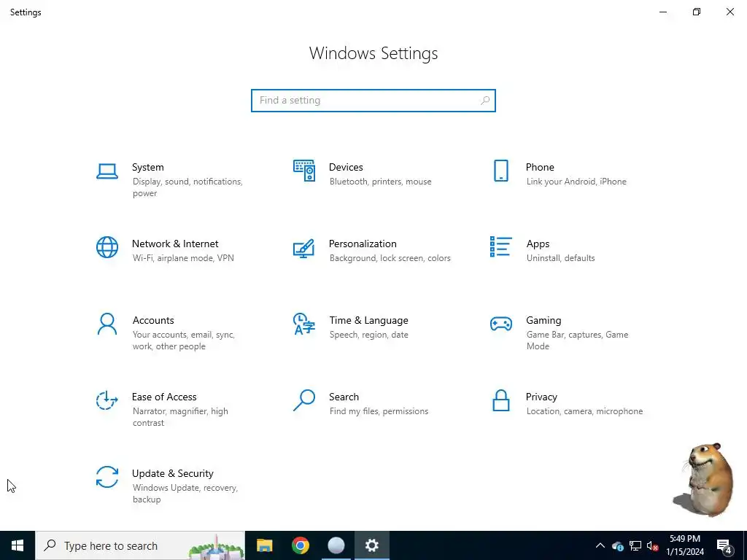Image resolution: width=747 pixels, height=560 pixels.
Task: Click the Privacy padlock icon
Action: coord(500,400)
